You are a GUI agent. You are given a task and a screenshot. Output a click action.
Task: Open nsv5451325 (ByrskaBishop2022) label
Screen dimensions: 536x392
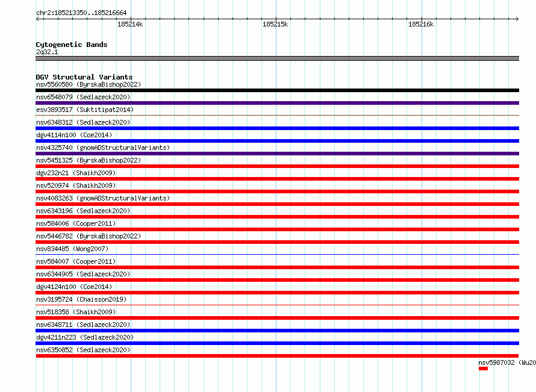pos(89,160)
